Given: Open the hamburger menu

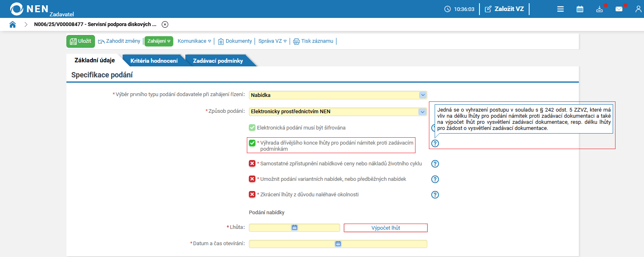Looking at the screenshot, I should tap(560, 9).
